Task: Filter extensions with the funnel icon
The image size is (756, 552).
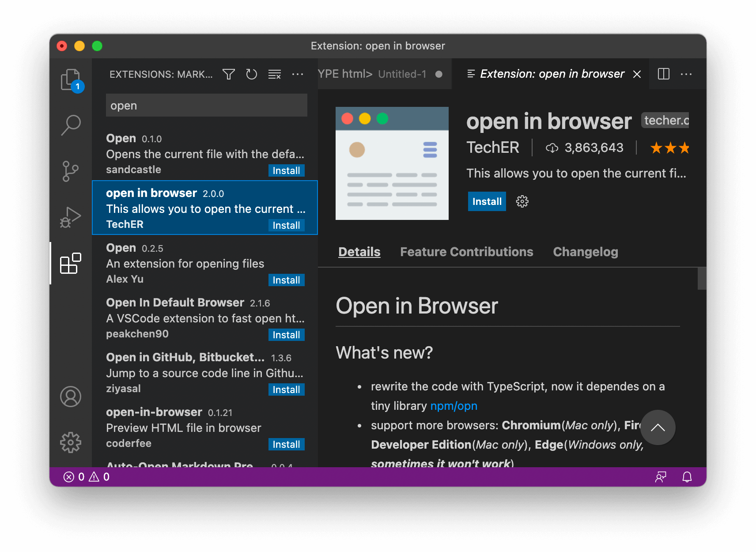Action: click(x=229, y=74)
